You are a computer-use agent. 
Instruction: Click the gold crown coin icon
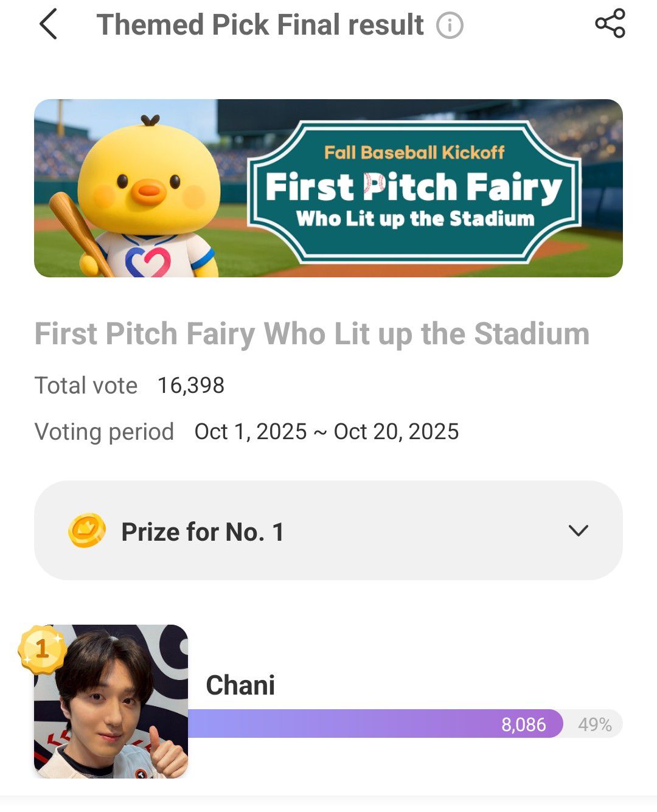87,530
